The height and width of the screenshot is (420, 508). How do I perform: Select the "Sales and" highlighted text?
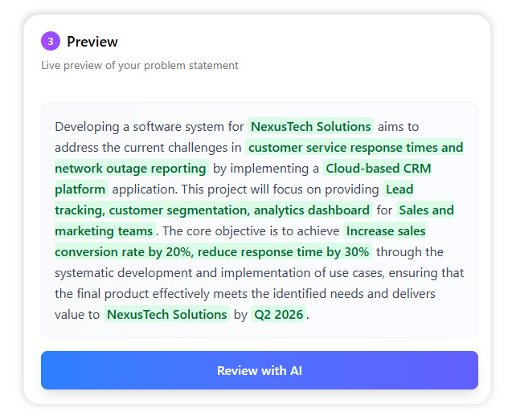pyautogui.click(x=426, y=210)
